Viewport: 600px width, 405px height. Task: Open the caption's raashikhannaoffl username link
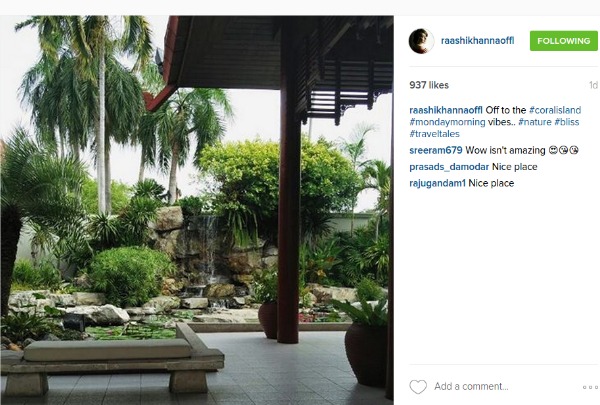coord(446,110)
